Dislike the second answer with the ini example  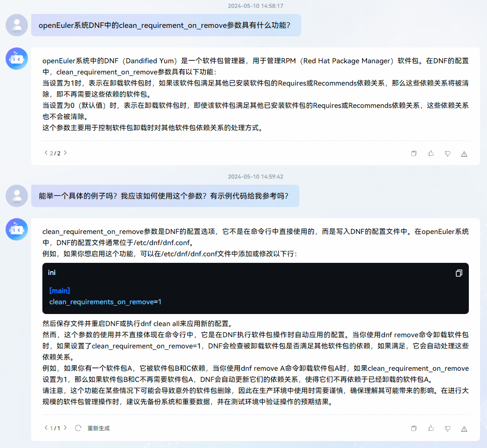[x=447, y=428]
